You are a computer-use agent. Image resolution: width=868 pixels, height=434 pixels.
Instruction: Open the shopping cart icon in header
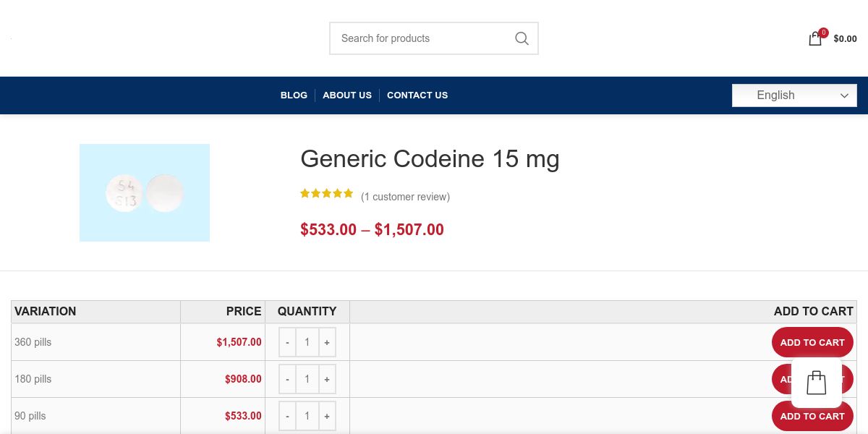[x=815, y=39]
